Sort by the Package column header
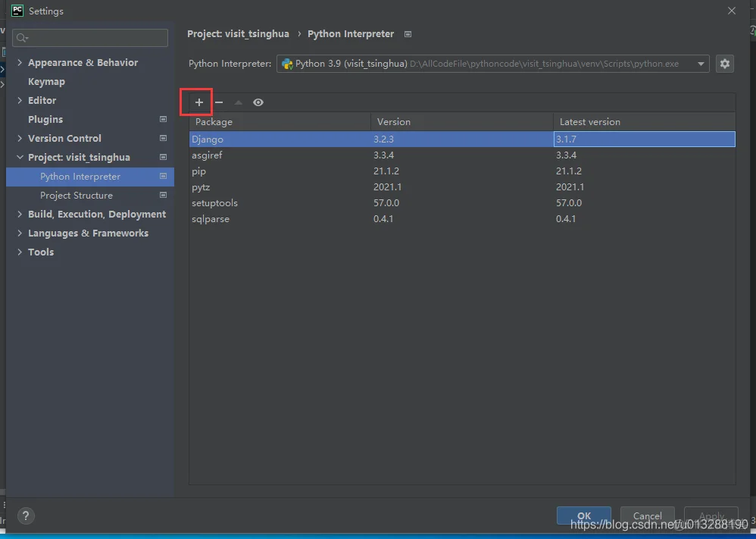Screen dimensions: 756x539 (280, 122)
